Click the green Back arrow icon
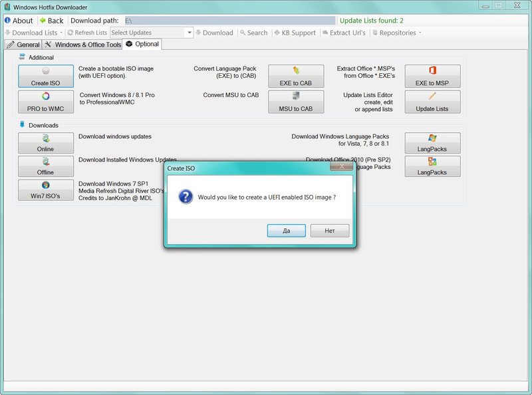Image resolution: width=532 pixels, height=395 pixels. click(43, 21)
